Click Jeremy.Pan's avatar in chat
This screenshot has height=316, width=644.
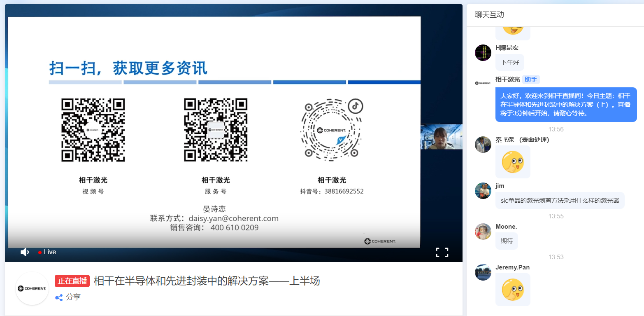[x=483, y=272]
